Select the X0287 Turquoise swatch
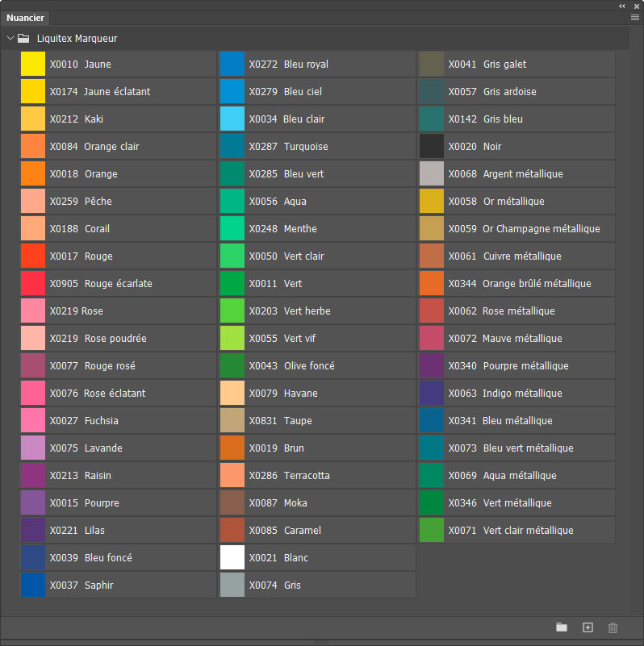The height and width of the screenshot is (646, 644). [232, 147]
